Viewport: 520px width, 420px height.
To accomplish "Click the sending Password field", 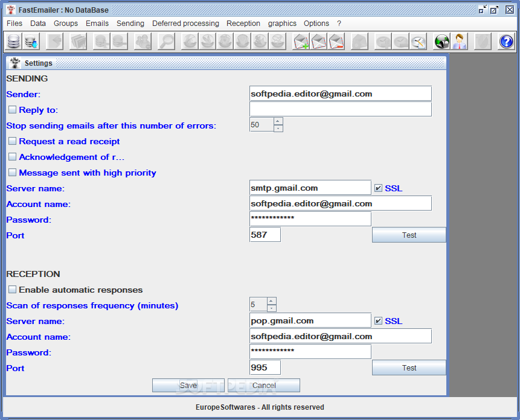I will (310, 219).
